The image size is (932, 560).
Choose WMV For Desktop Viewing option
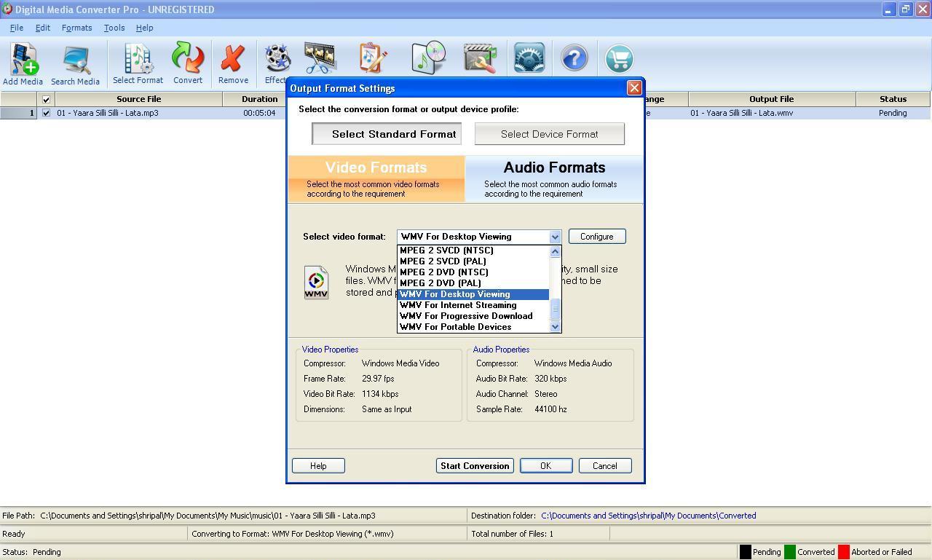473,294
